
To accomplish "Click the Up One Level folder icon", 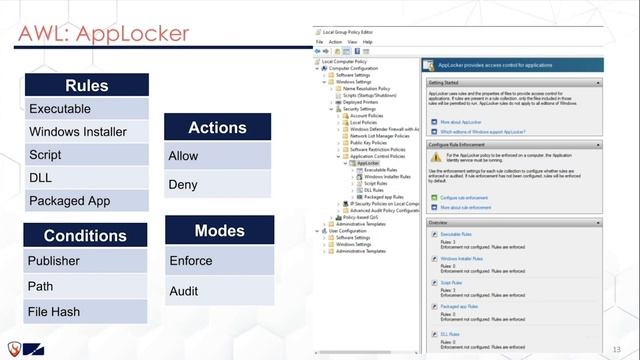I will [338, 51].
